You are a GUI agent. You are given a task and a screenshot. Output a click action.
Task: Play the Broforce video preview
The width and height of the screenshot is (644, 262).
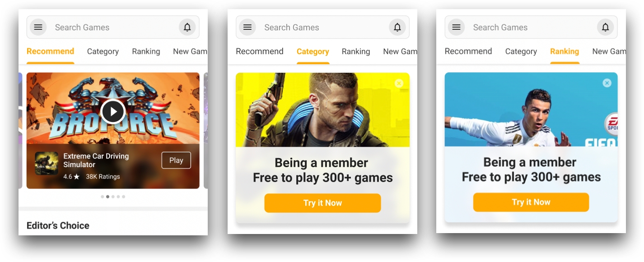tap(113, 111)
